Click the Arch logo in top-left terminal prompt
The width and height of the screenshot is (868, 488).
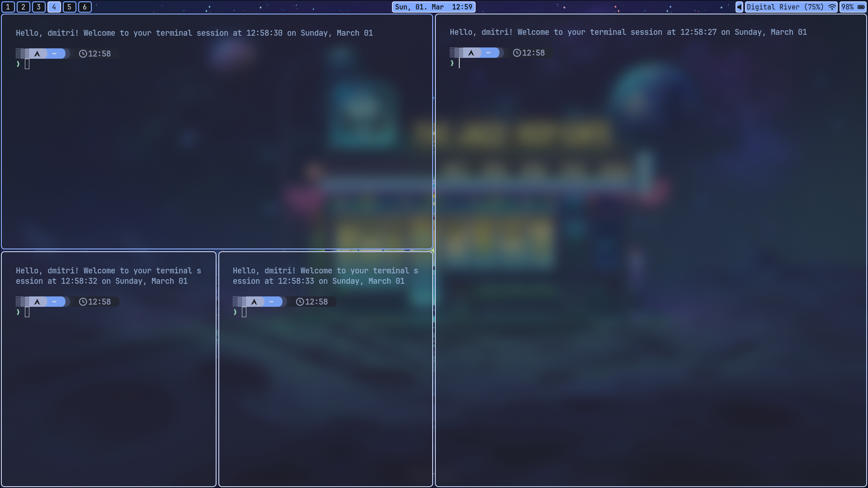tap(38, 54)
